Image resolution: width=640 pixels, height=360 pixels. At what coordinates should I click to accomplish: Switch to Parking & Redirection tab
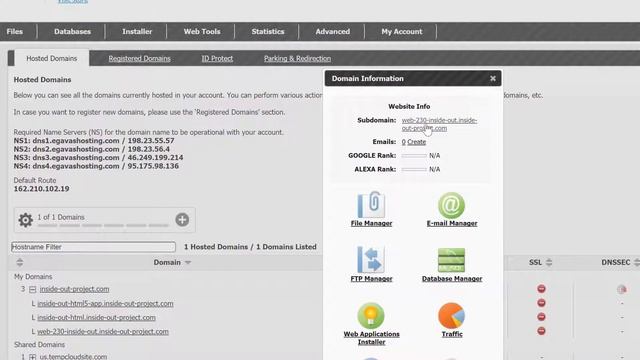[x=297, y=58]
